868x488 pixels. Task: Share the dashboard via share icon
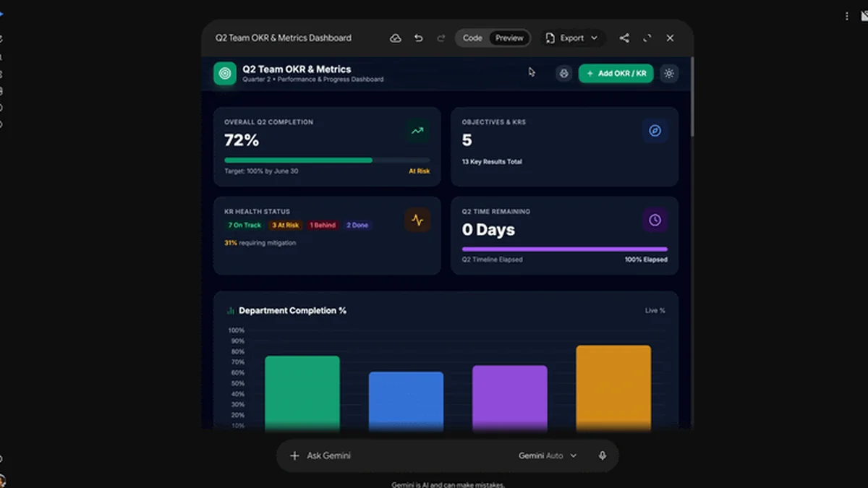[624, 38]
